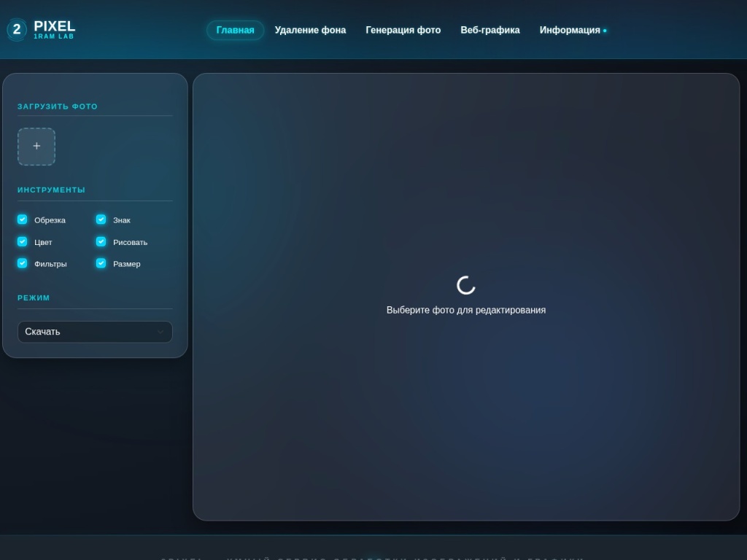Click the chevron icon on the Скачать selector
This screenshot has width=747, height=560.
(x=160, y=332)
